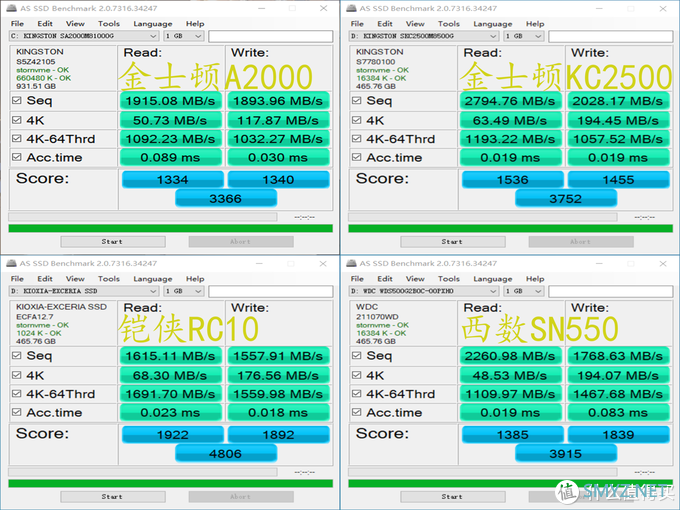Click Abort button in KIOXIA-EXCERIA window
This screenshot has height=510, width=680.
(x=241, y=497)
